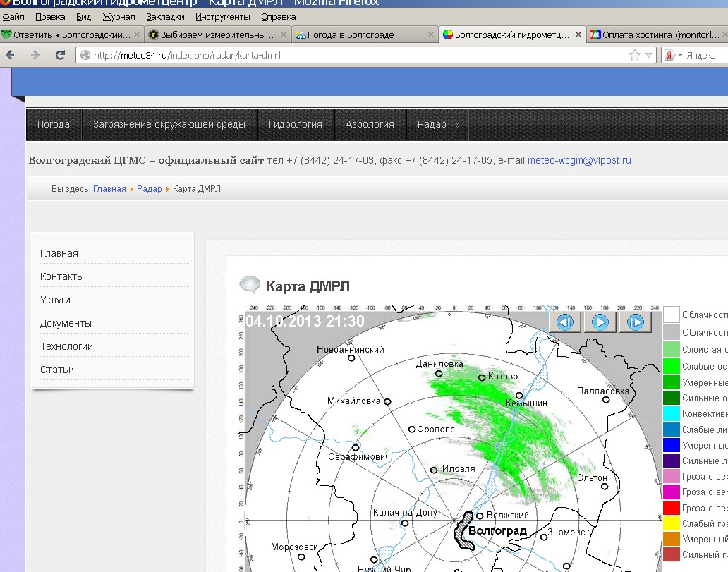
Task: Switch to the 'Ответить • Волгоградский' tab
Action: coord(71,35)
